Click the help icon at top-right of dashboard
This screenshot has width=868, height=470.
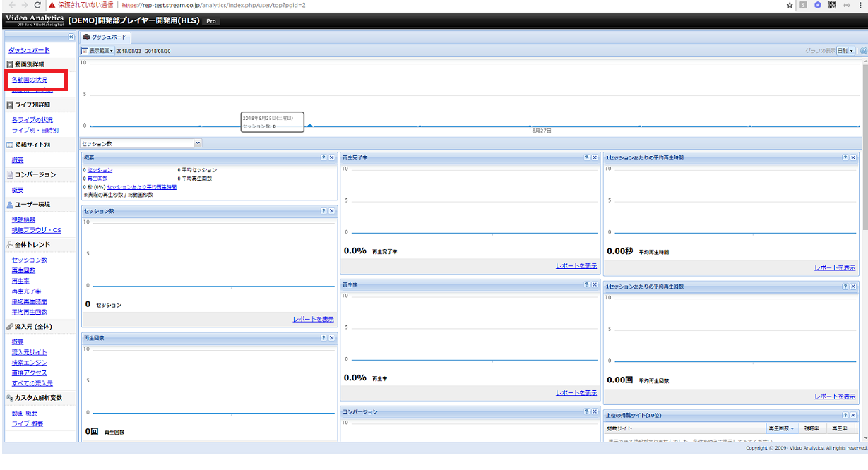click(863, 51)
